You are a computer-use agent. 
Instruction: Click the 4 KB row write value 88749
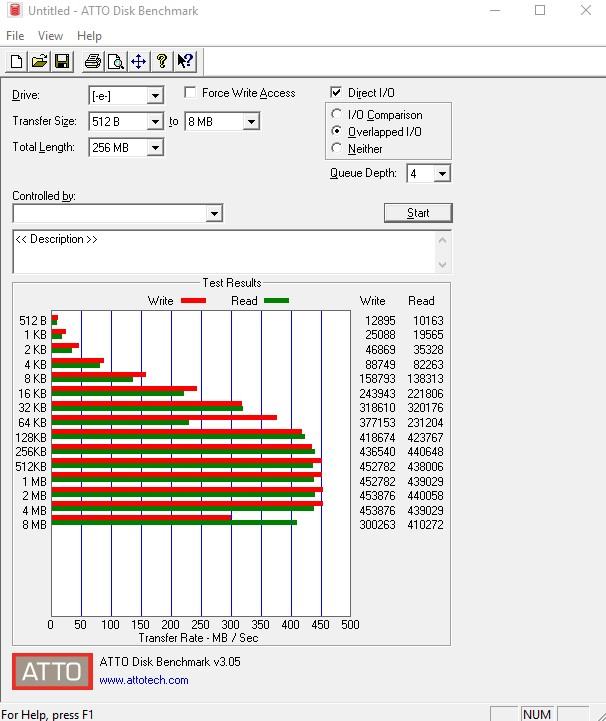(380, 365)
